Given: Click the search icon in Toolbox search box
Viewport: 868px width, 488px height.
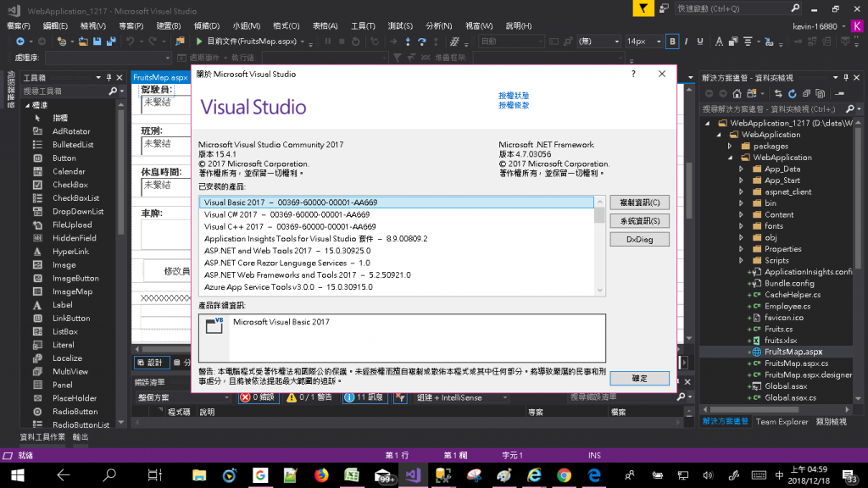Looking at the screenshot, I should [113, 91].
